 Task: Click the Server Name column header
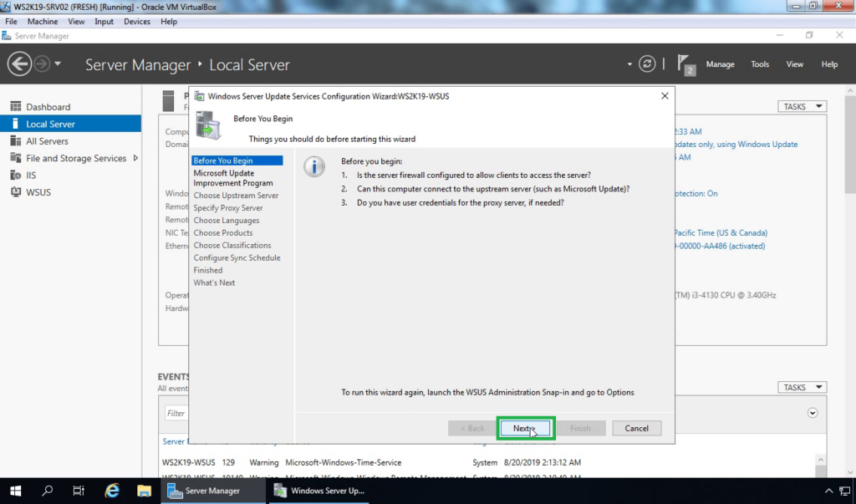tap(176, 441)
